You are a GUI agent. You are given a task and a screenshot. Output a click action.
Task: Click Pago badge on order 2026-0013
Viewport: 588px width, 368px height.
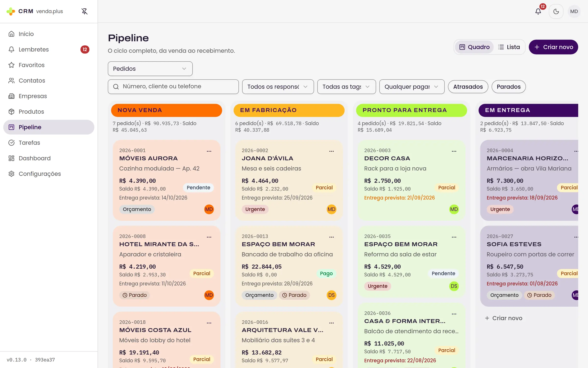click(x=326, y=273)
